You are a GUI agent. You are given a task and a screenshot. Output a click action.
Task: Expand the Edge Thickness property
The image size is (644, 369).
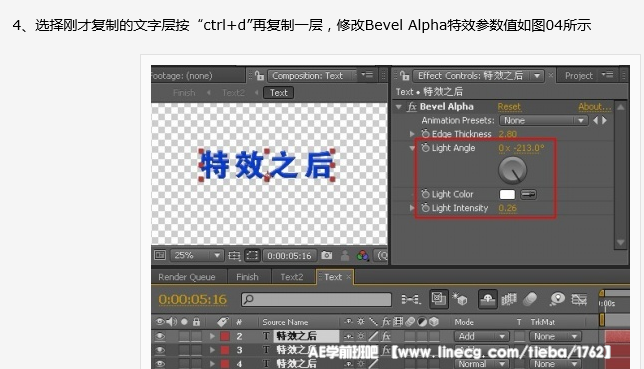412,134
